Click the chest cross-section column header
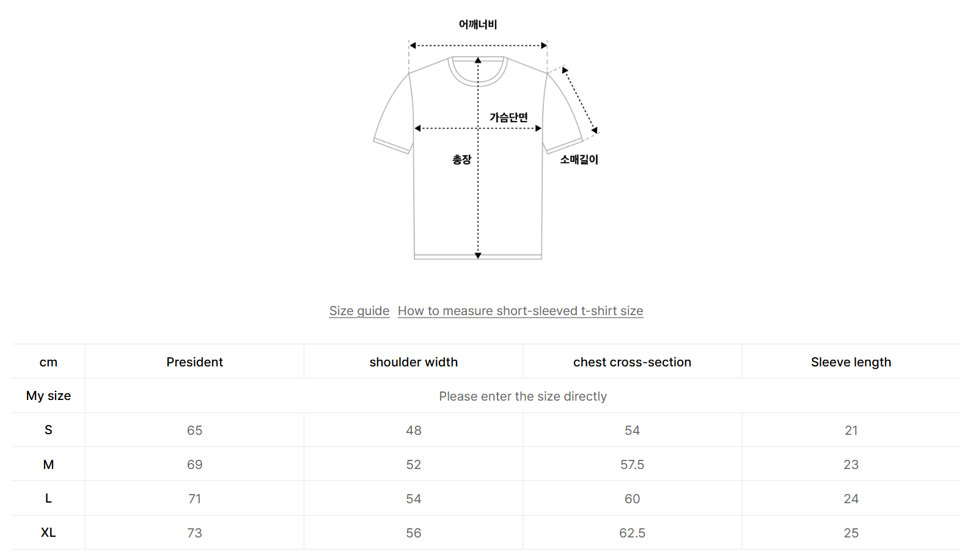 click(x=632, y=362)
